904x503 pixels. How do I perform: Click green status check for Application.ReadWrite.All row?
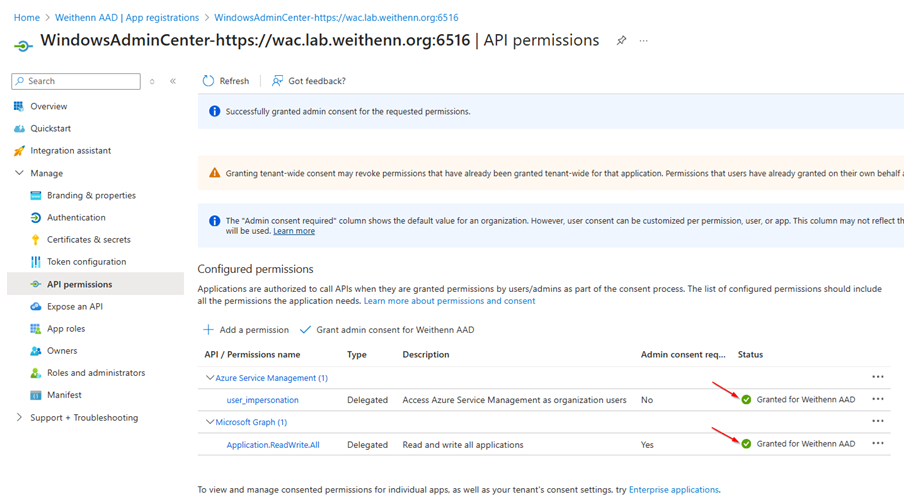pyautogui.click(x=746, y=444)
